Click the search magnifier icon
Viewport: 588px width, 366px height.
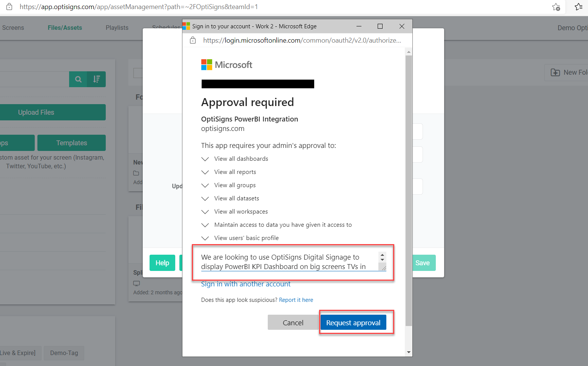(x=78, y=79)
